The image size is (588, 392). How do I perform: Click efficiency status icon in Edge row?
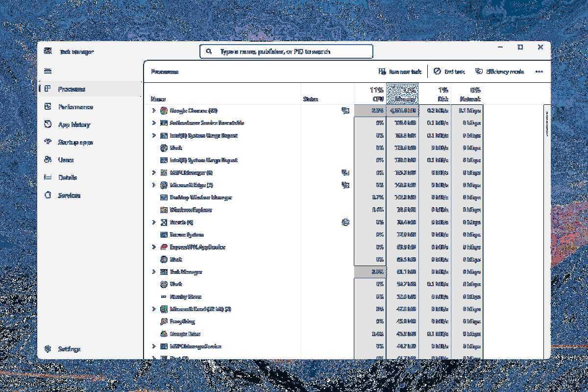click(x=345, y=185)
